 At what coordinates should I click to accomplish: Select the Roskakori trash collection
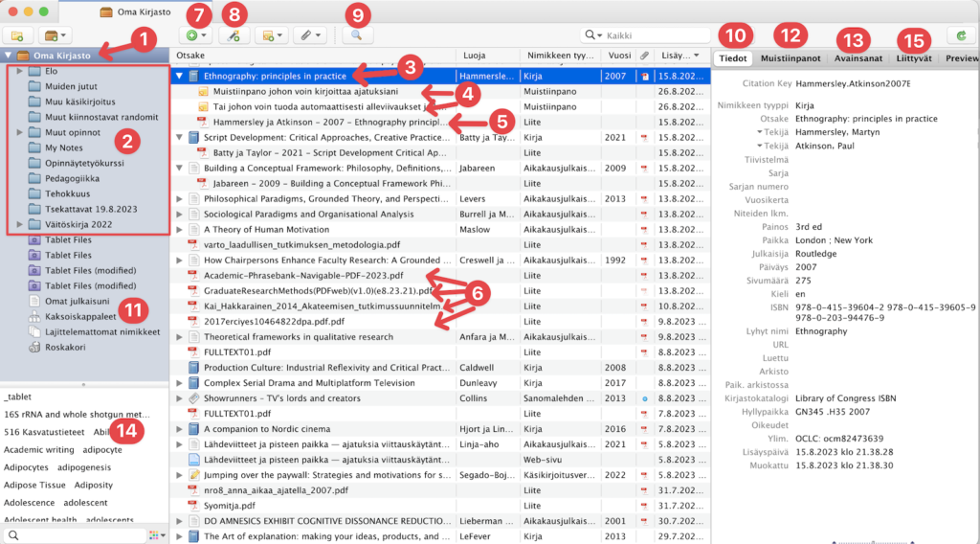click(x=64, y=347)
